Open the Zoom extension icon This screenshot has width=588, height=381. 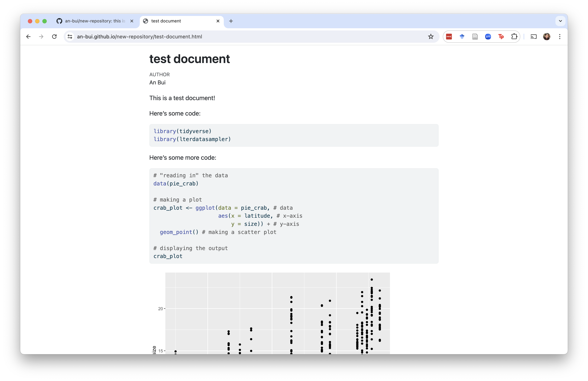pyautogui.click(x=488, y=37)
